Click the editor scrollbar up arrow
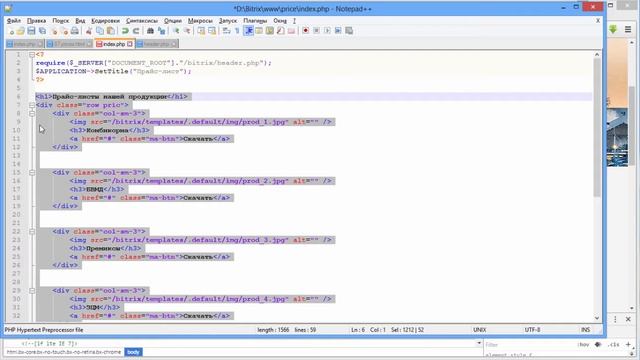The height and width of the screenshot is (360, 640). (x=597, y=54)
